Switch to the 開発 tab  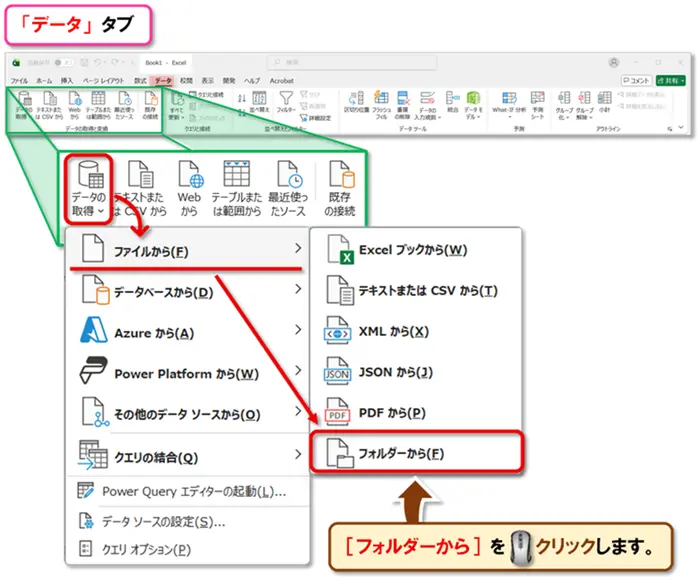229,81
